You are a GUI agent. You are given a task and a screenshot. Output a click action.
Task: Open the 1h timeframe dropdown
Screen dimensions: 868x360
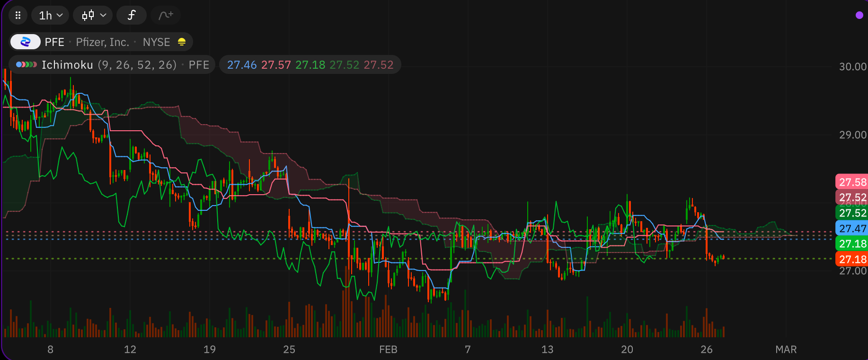click(50, 16)
